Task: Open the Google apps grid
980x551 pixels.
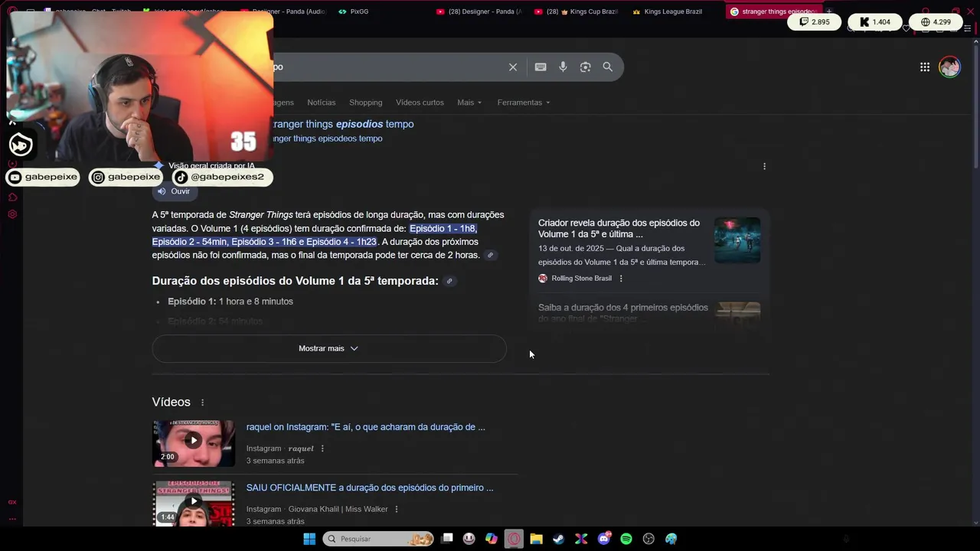Action: click(925, 67)
